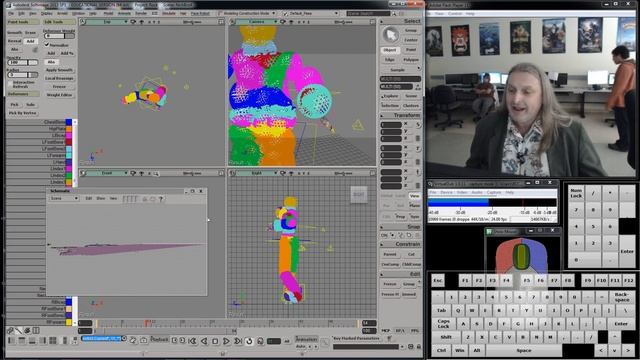Image resolution: width=640 pixels, height=360 pixels.
Task: Jump to the last frame
Action: click(238, 341)
